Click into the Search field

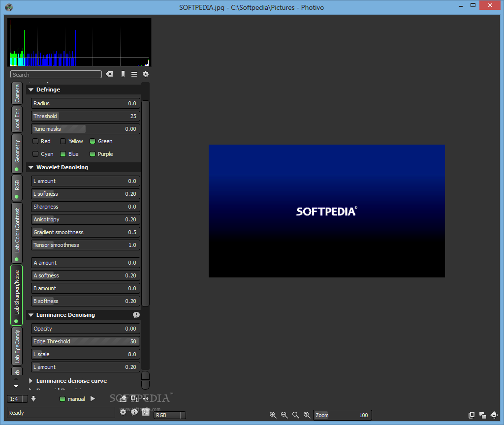tap(56, 75)
